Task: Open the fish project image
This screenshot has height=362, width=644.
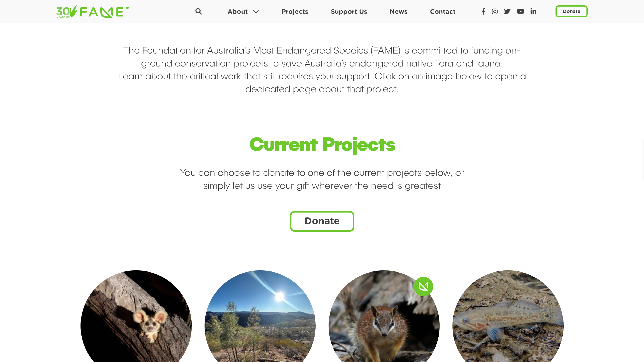Action: [x=508, y=316]
